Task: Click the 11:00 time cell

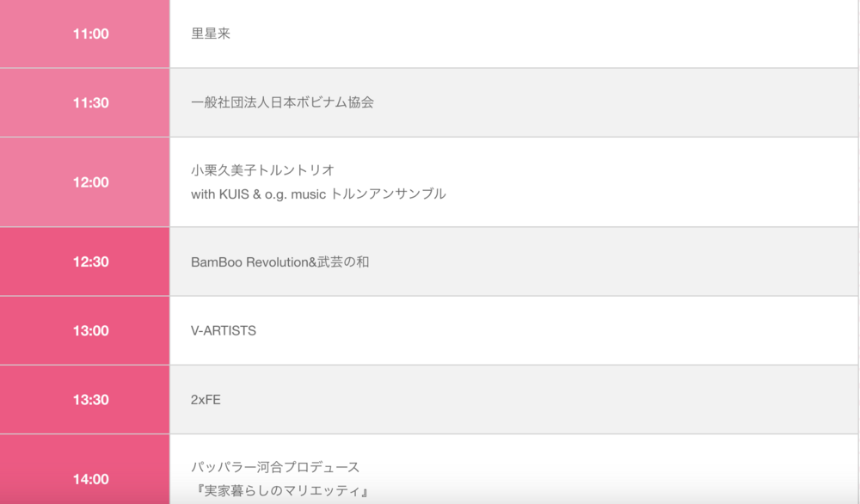Action: [84, 34]
